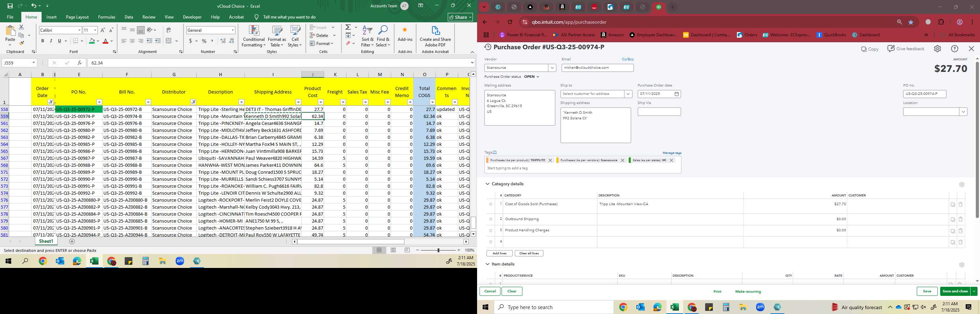The width and height of the screenshot is (980, 314).
Task: Click the Excel zoom slider handle
Action: click(x=438, y=250)
